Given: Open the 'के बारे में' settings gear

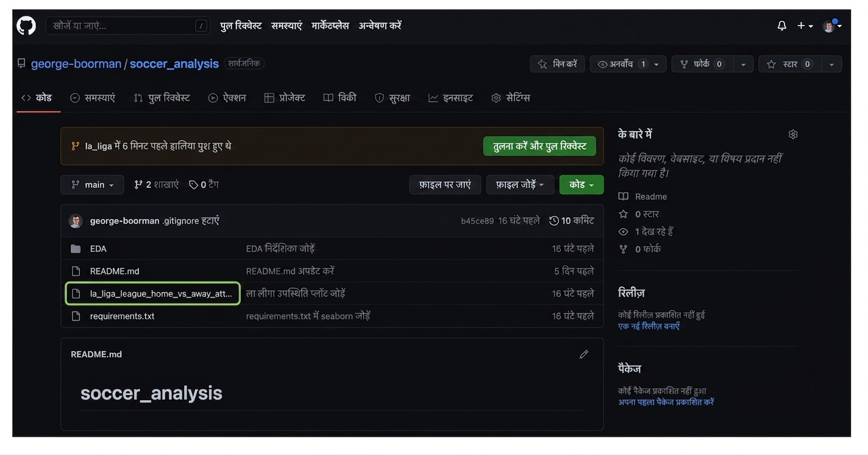Looking at the screenshot, I should tap(793, 134).
